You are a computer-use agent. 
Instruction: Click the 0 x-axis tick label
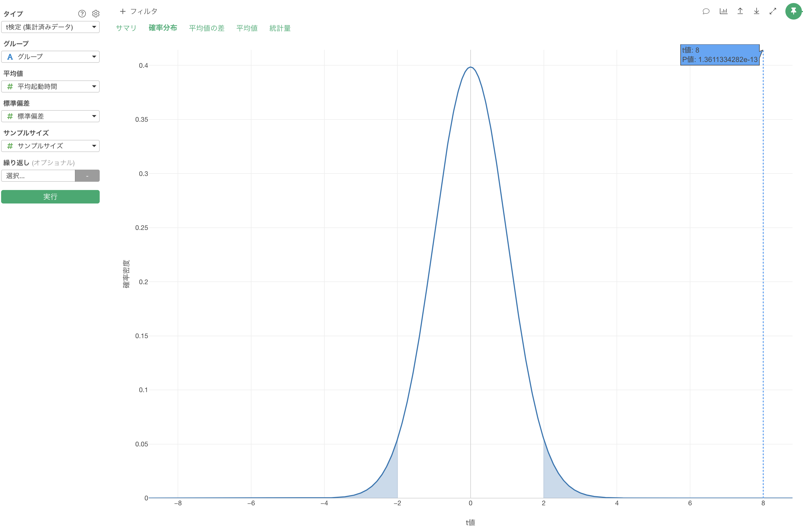point(470,503)
